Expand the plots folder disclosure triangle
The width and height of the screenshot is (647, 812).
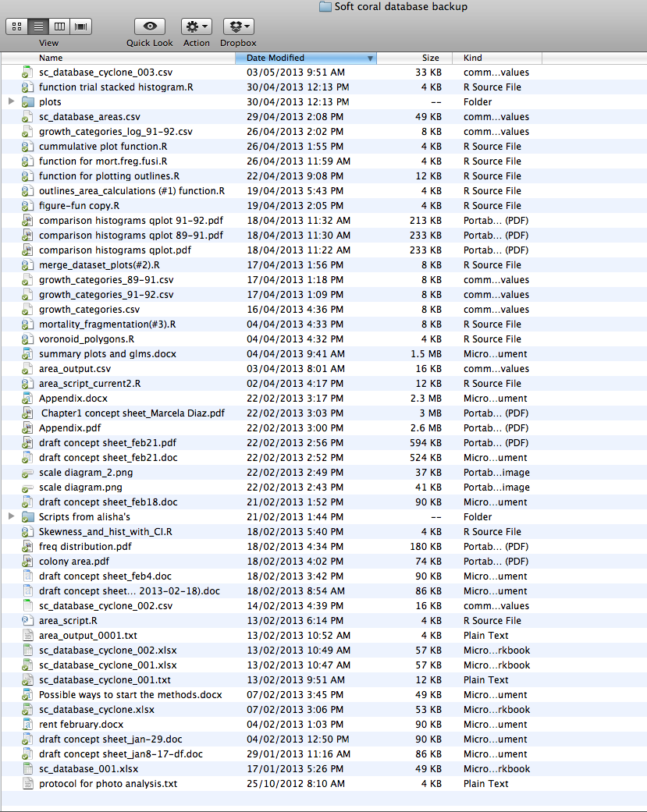point(11,101)
